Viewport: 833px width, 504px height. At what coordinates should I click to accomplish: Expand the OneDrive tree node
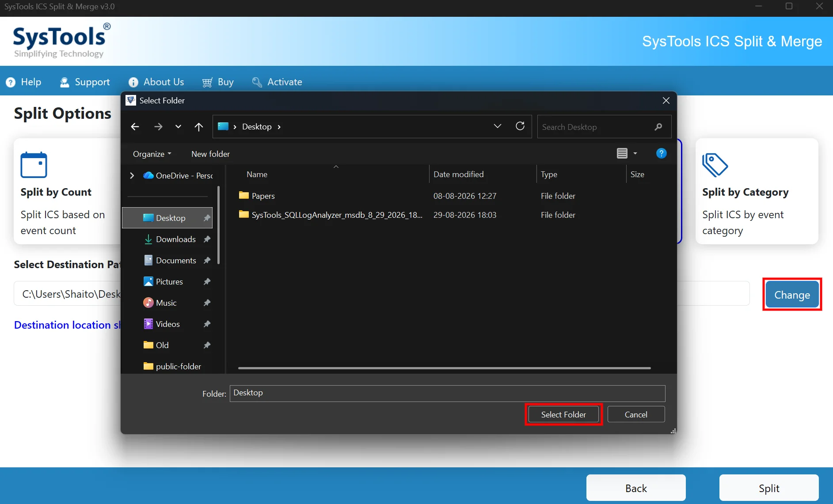pyautogui.click(x=132, y=175)
